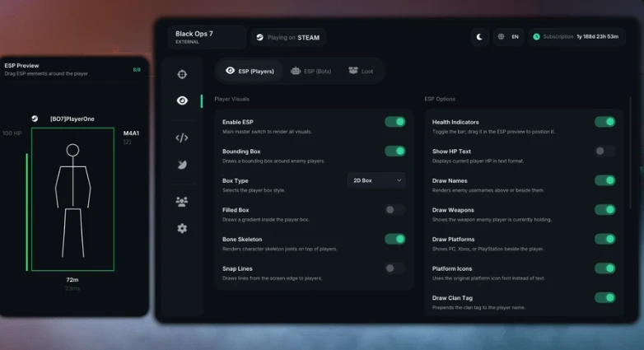The width and height of the screenshot is (644, 350).
Task: Click the robot icon on ESP Bots tab
Action: (296, 71)
